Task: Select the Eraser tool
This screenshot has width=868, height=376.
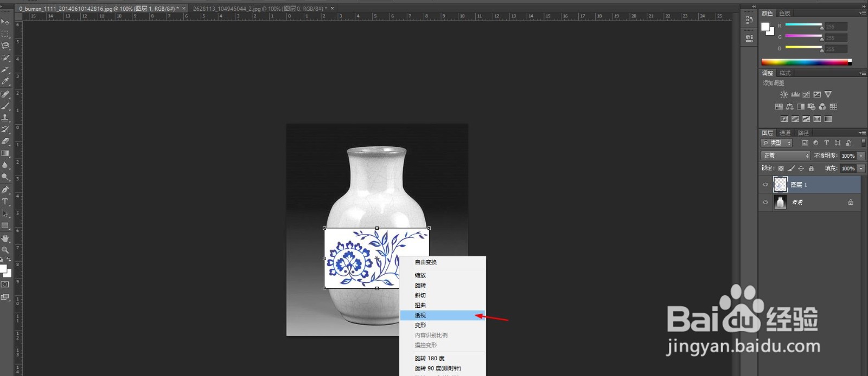Action: [x=5, y=141]
